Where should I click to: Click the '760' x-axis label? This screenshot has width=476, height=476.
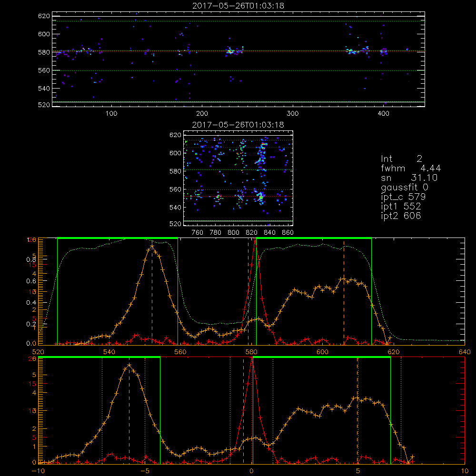tap(198, 233)
